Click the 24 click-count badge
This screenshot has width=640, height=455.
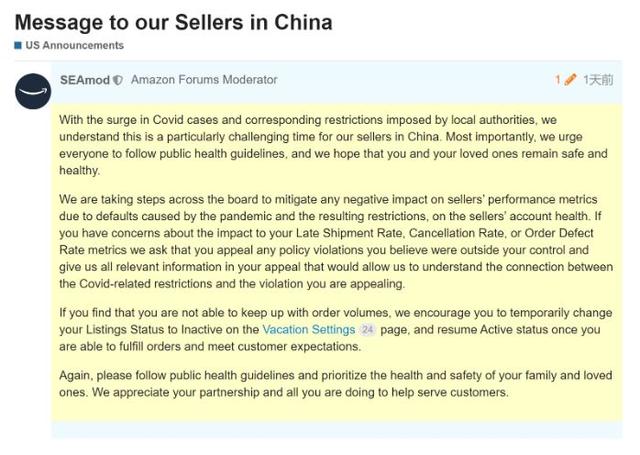367,329
